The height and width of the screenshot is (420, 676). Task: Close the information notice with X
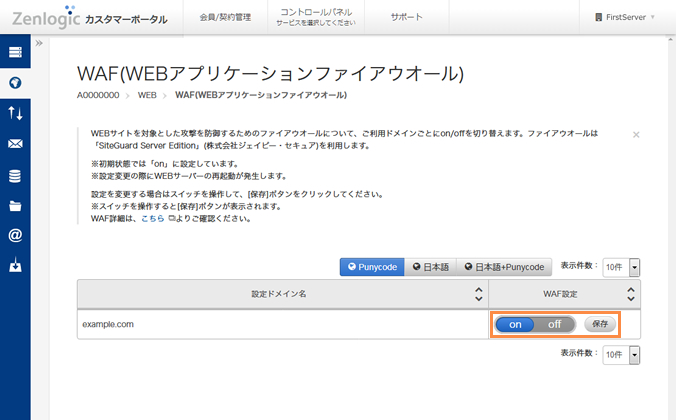tap(636, 135)
